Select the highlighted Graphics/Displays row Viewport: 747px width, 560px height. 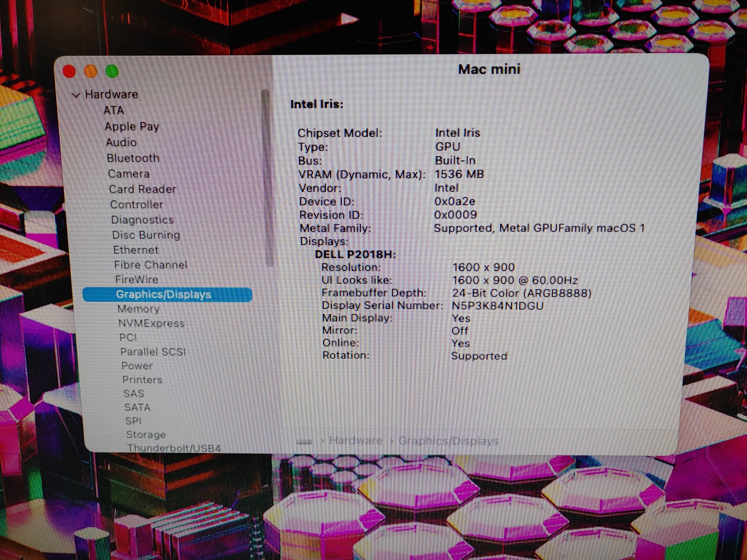pos(167,295)
